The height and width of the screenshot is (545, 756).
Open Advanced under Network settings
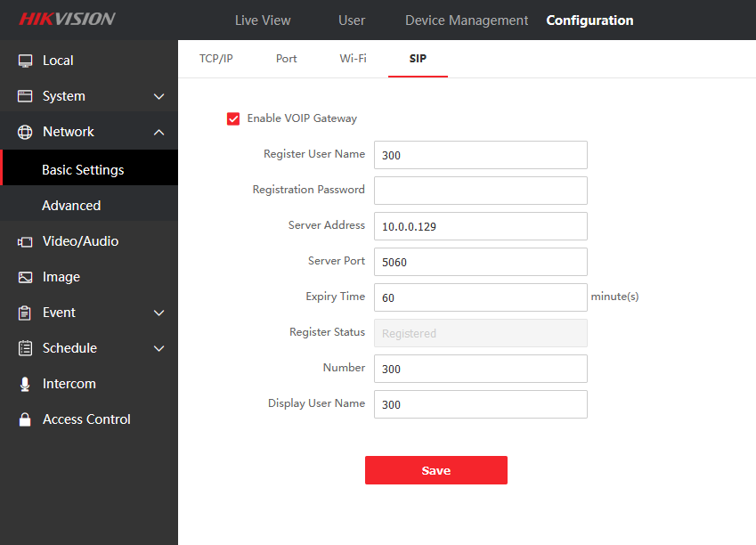[x=71, y=206]
